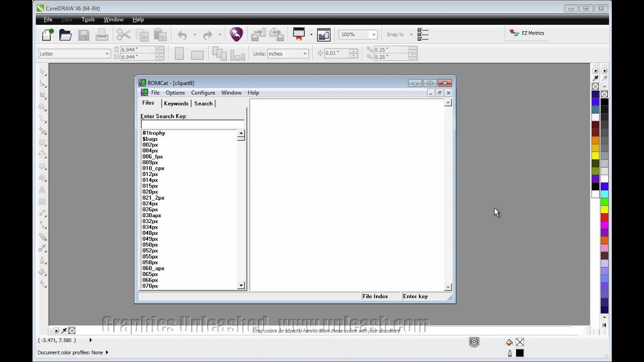Expand the cursor coordinates arrow in status bar
The height and width of the screenshot is (362, 644).
pos(91,340)
